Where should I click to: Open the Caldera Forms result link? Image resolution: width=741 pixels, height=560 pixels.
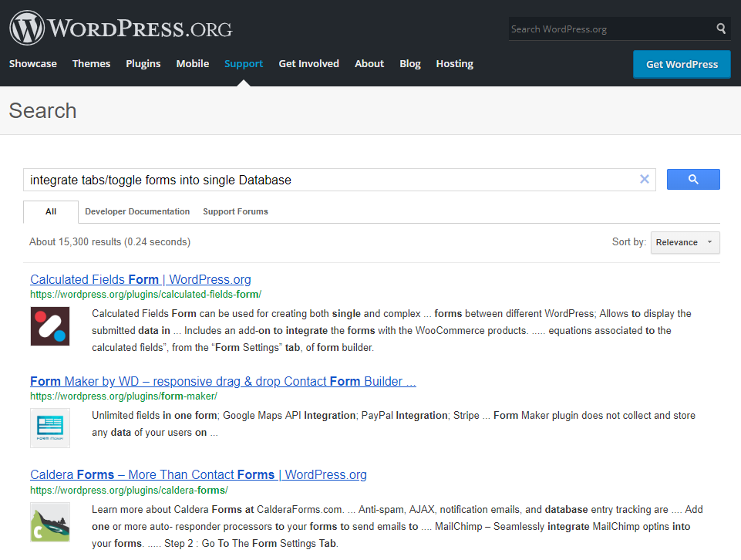pyautogui.click(x=198, y=474)
